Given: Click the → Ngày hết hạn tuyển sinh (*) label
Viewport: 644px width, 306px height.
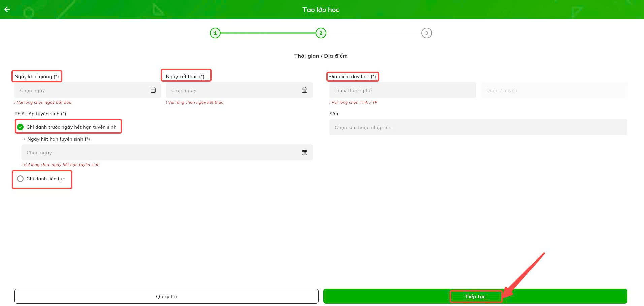Looking at the screenshot, I should point(56,139).
